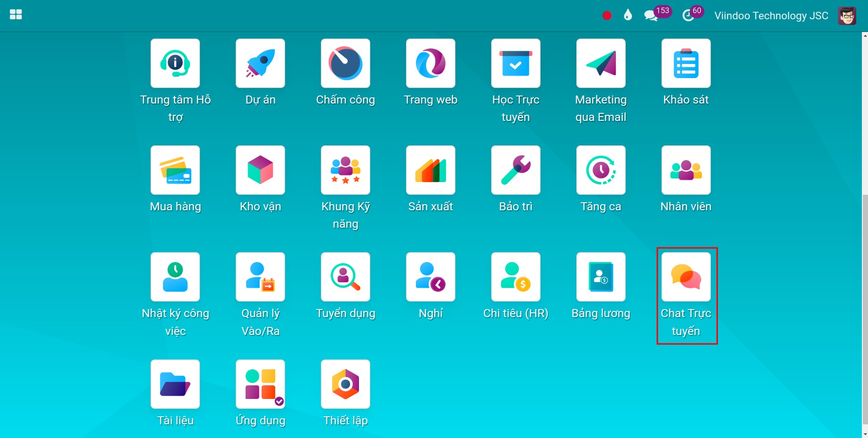Click the scrollbar up arrow
The image size is (868, 438).
(865, 35)
